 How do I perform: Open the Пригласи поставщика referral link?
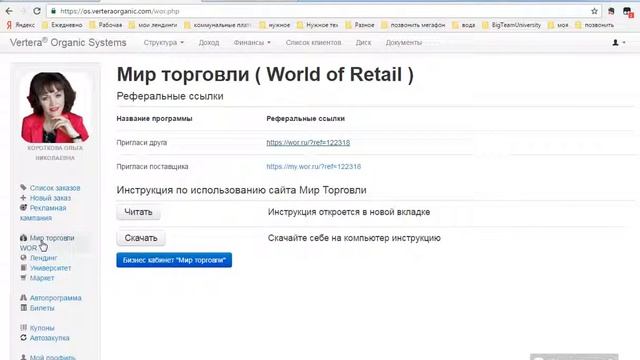313,167
